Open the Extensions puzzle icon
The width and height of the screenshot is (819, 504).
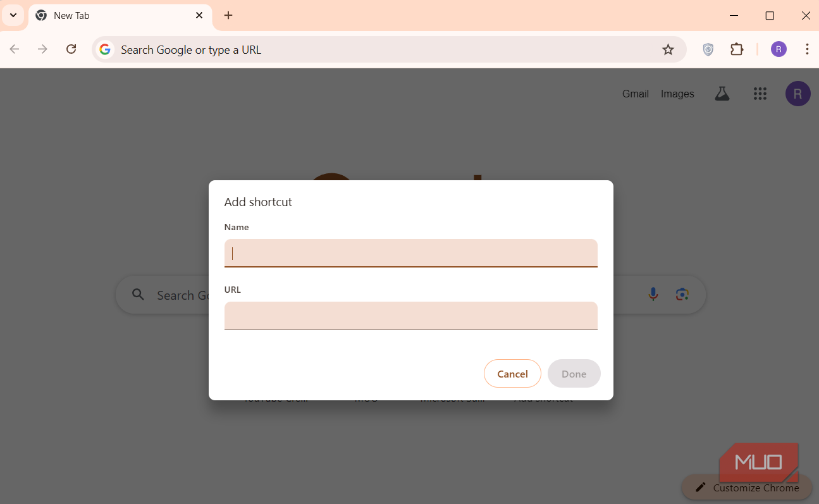pos(737,49)
